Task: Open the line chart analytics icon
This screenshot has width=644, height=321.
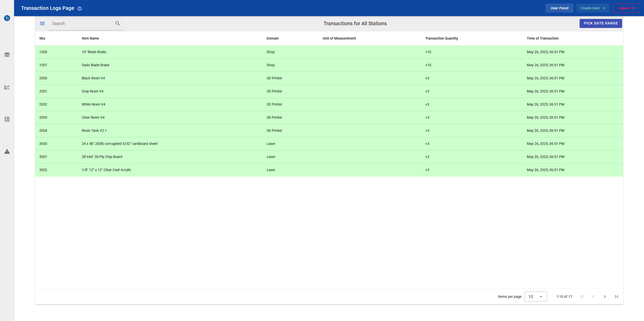Action: pyautogui.click(x=7, y=87)
